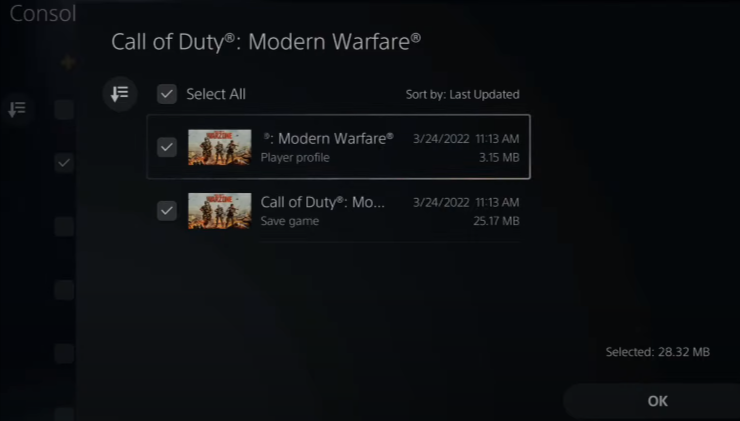Untick the Select All checkbox

click(167, 94)
